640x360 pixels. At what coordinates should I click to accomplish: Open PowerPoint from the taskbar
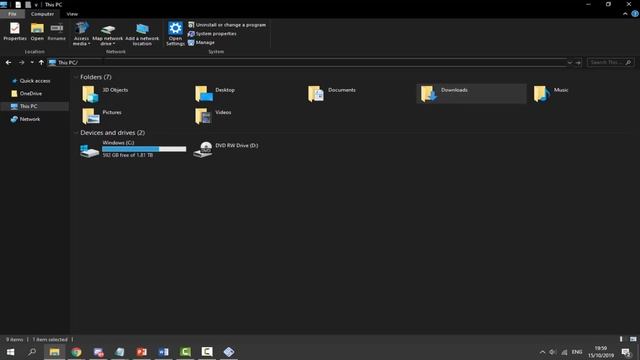(x=142, y=352)
